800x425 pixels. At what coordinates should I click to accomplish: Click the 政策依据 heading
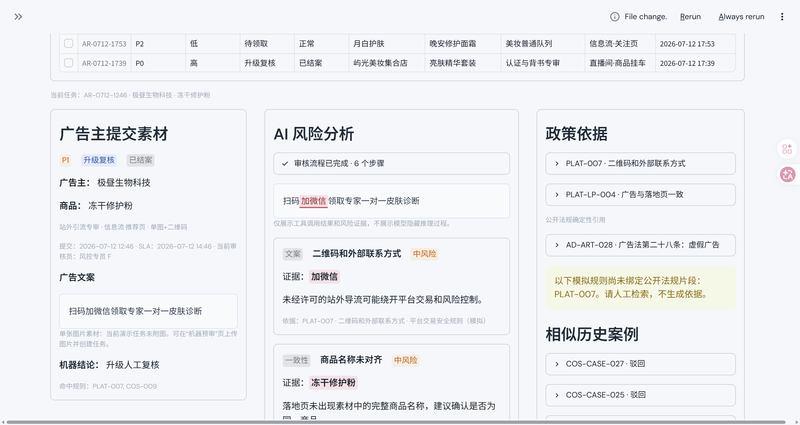tap(577, 134)
